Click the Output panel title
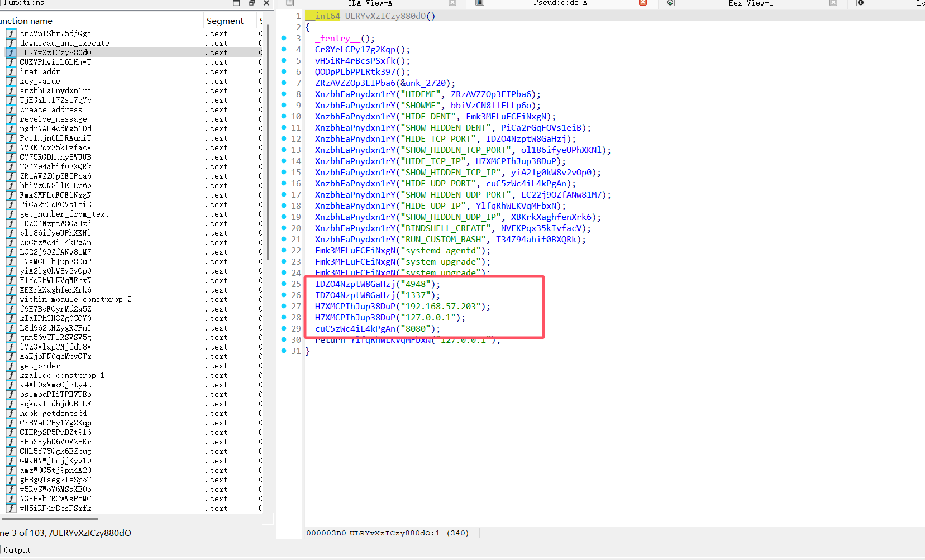The image size is (925, 560). click(x=17, y=550)
